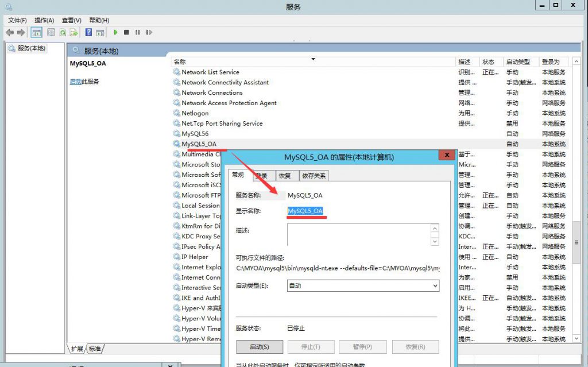Click the services list scrollbar up arrow
Image resolution: width=588 pixels, height=367 pixels.
tap(577, 61)
